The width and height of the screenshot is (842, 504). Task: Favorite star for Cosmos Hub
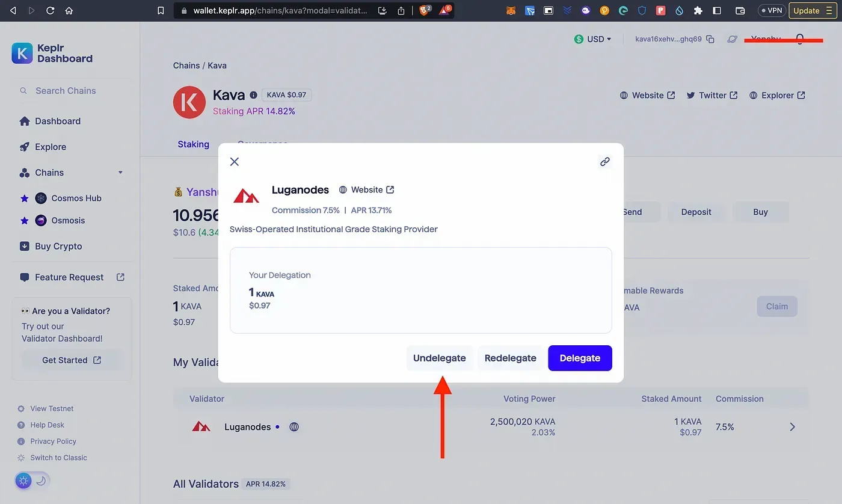(25, 198)
